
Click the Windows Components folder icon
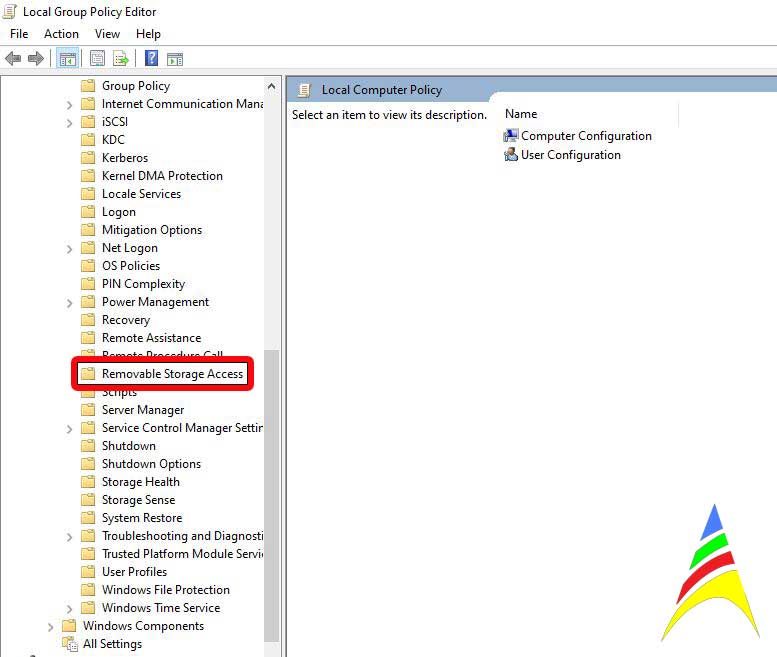pyautogui.click(x=69, y=626)
